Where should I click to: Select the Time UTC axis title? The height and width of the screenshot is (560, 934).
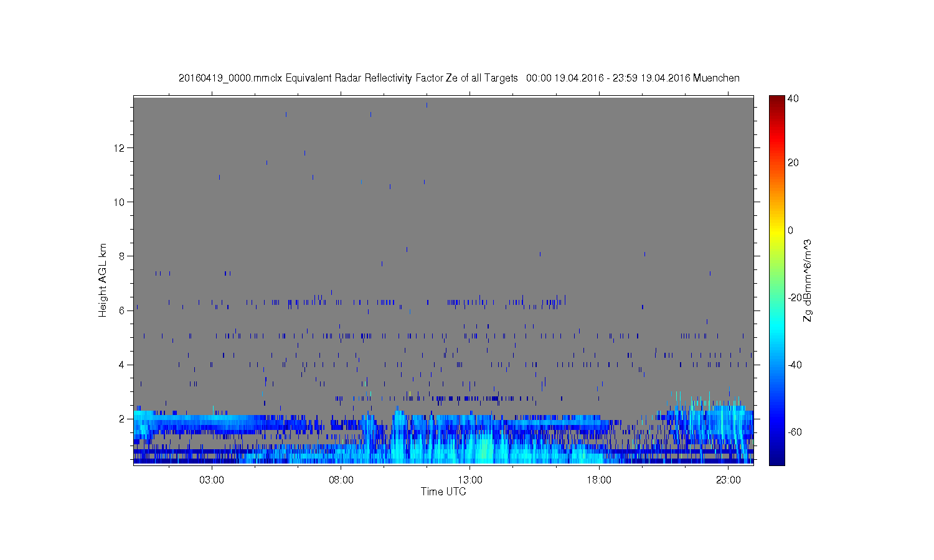(x=443, y=492)
